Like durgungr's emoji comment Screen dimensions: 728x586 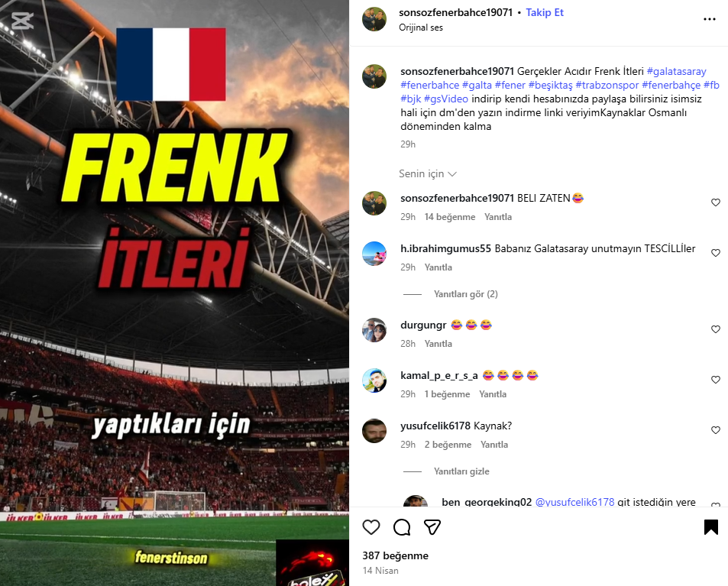[716, 329]
